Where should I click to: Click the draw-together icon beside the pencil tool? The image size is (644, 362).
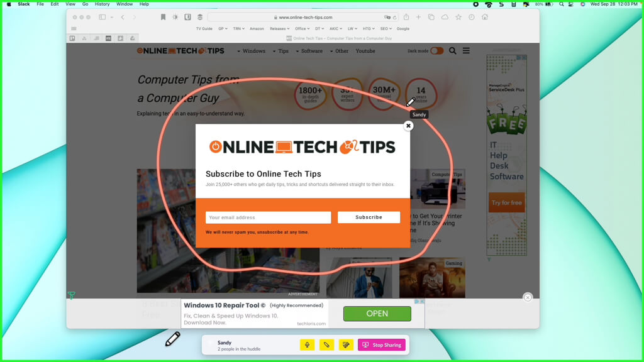pyautogui.click(x=345, y=345)
